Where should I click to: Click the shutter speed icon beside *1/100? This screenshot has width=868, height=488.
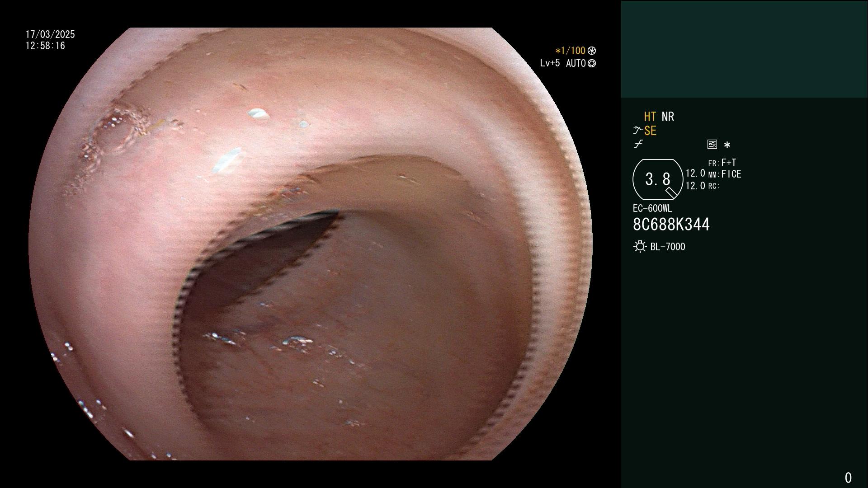coord(592,51)
